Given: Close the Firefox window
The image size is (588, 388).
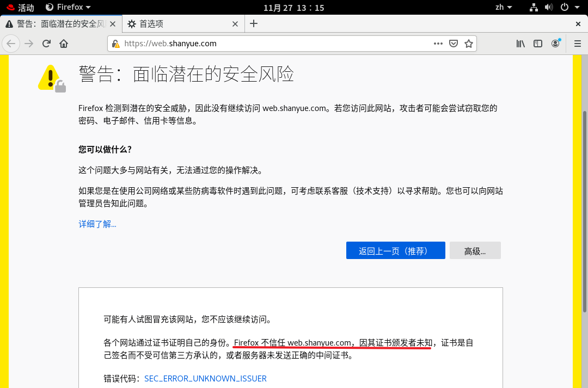Looking at the screenshot, I should (x=578, y=24).
